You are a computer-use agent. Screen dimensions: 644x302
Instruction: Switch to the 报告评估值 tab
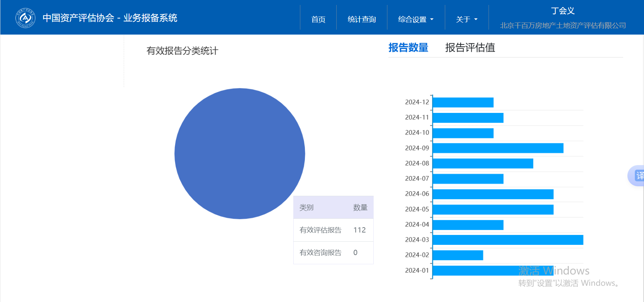point(470,48)
